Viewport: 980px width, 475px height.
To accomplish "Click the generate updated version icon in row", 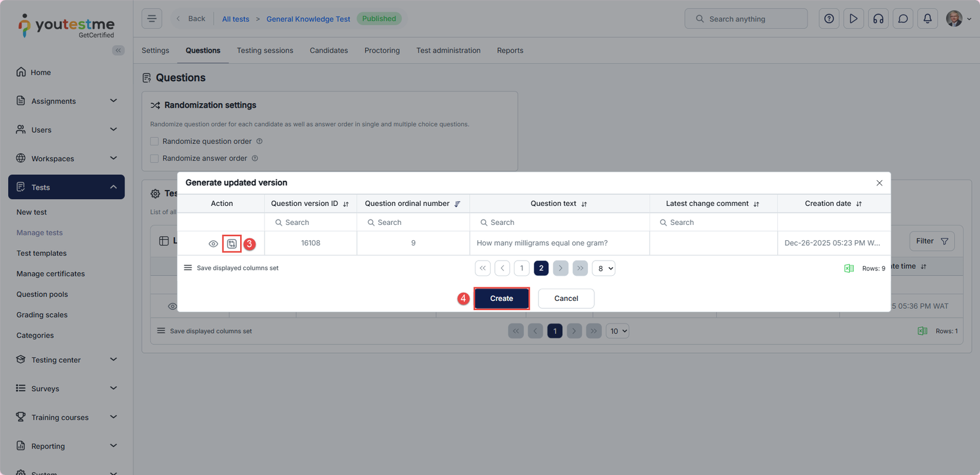I will click(x=232, y=244).
